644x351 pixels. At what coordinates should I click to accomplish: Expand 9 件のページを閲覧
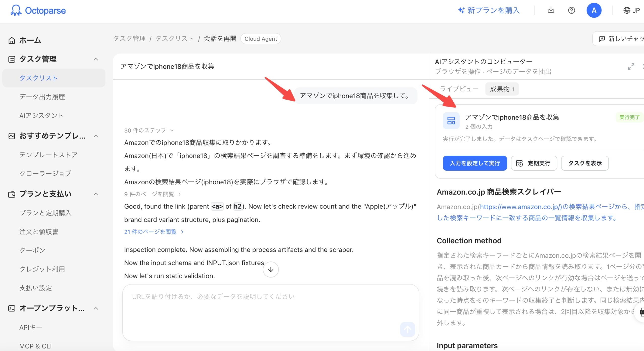[152, 194]
